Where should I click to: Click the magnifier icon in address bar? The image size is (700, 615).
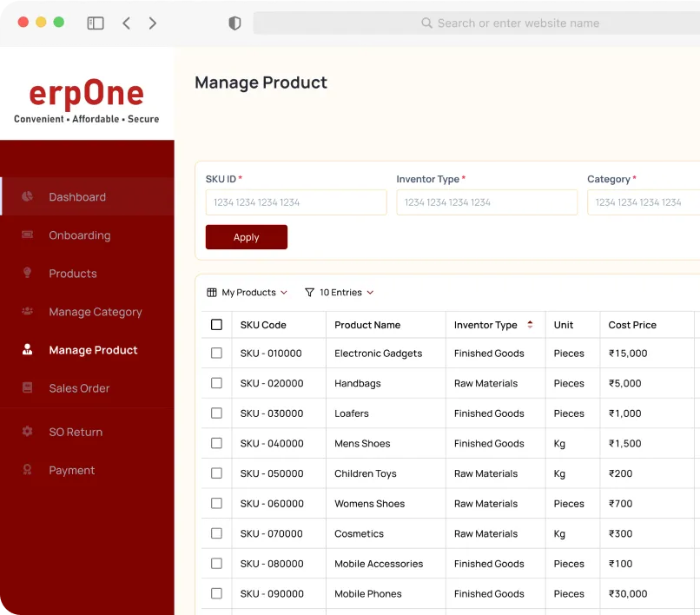426,23
